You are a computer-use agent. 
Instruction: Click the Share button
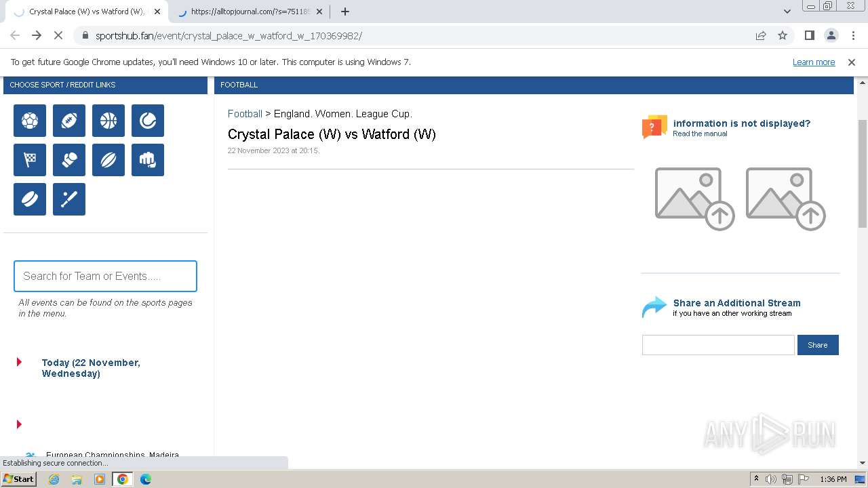click(x=818, y=345)
